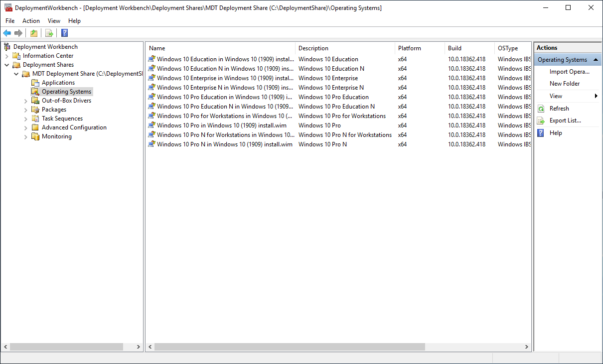Open the Action menu
The width and height of the screenshot is (603, 364).
tap(31, 21)
